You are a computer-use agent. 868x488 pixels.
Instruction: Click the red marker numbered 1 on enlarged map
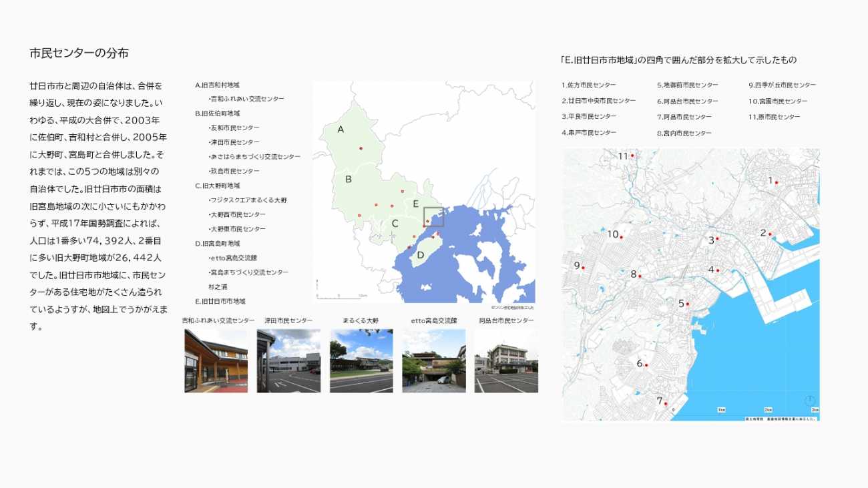click(776, 182)
